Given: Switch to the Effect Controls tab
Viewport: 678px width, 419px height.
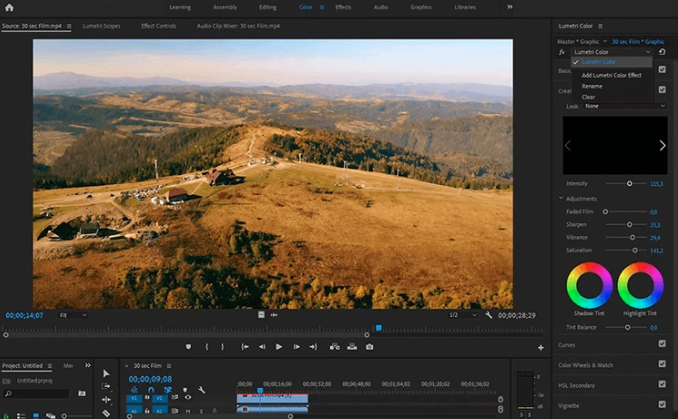Looking at the screenshot, I should click(x=159, y=25).
